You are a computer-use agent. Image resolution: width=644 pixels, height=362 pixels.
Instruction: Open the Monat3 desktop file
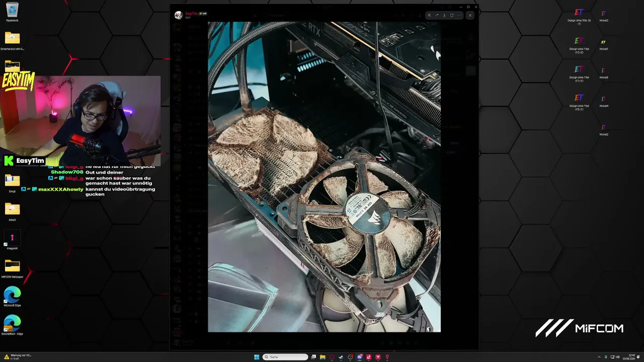point(604,16)
